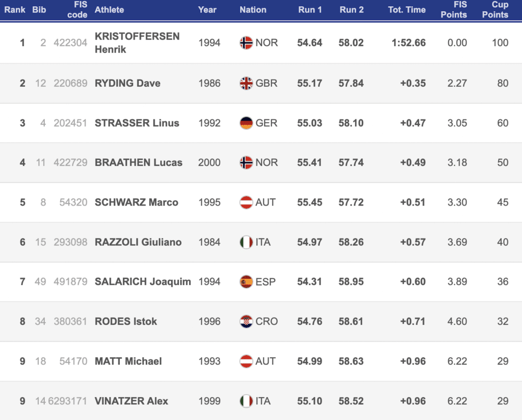Click Italy flag icon in Vinatzer row
Viewport: 522px width, 420px height.
246,401
